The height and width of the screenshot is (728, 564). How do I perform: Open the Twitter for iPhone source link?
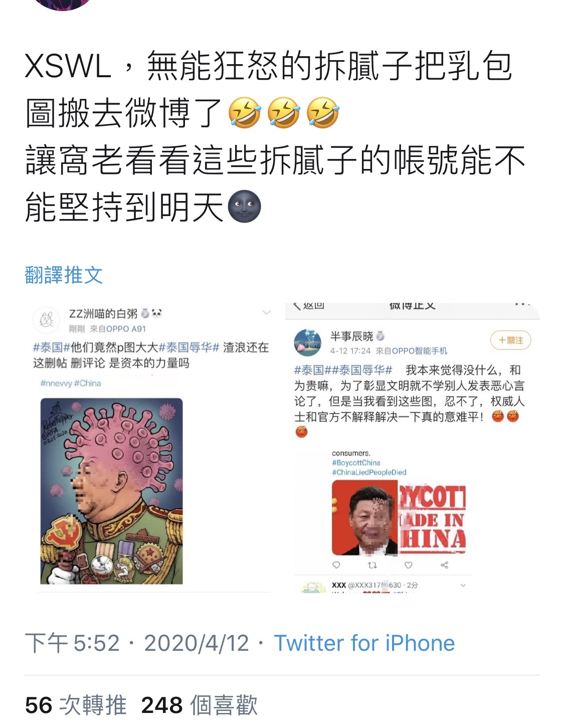coord(364,643)
